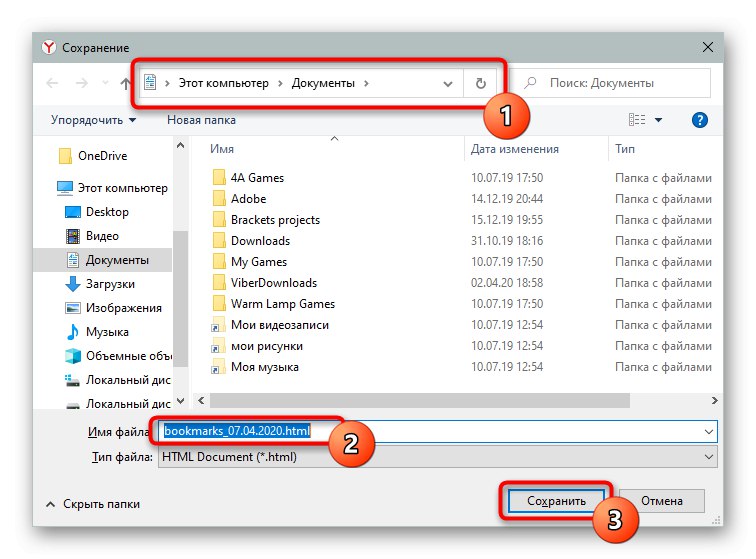
Task: Click the navigation pane down scroll arrow
Action: pyautogui.click(x=180, y=401)
